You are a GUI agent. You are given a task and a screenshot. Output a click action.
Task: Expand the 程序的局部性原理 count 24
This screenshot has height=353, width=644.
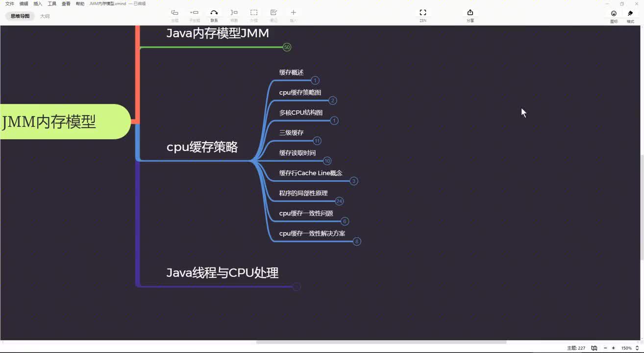point(339,201)
